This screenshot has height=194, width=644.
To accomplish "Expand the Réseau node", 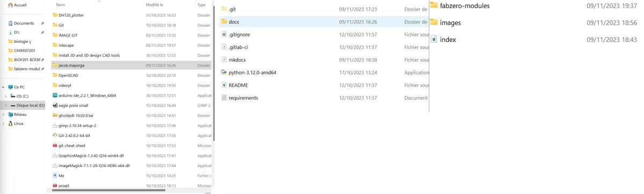I will coord(3,114).
